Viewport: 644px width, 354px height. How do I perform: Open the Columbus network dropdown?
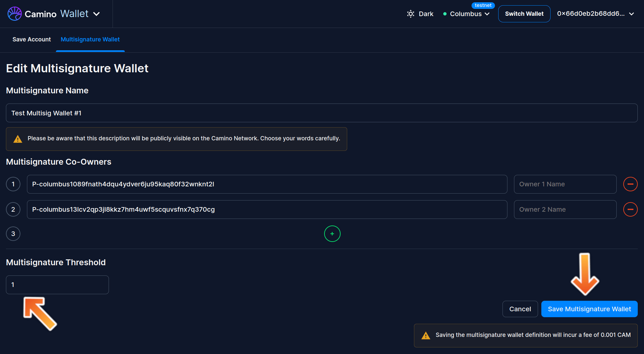click(466, 14)
